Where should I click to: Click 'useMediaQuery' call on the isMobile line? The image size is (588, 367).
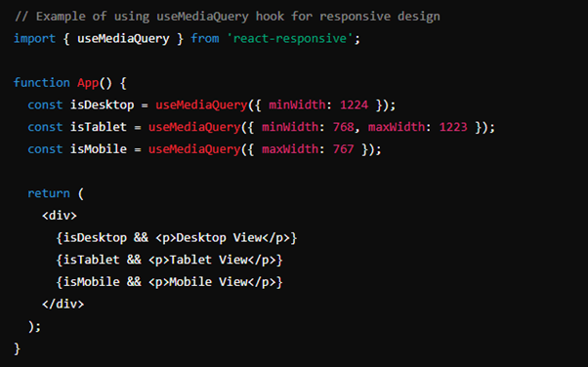tap(194, 148)
